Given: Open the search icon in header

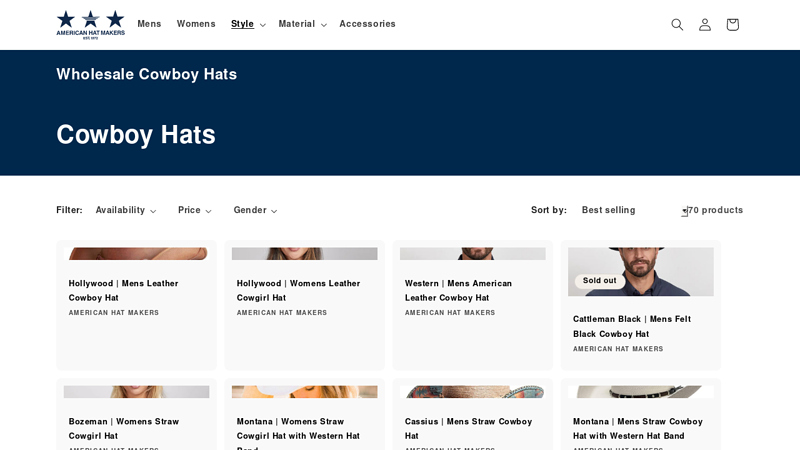Looking at the screenshot, I should tap(677, 24).
